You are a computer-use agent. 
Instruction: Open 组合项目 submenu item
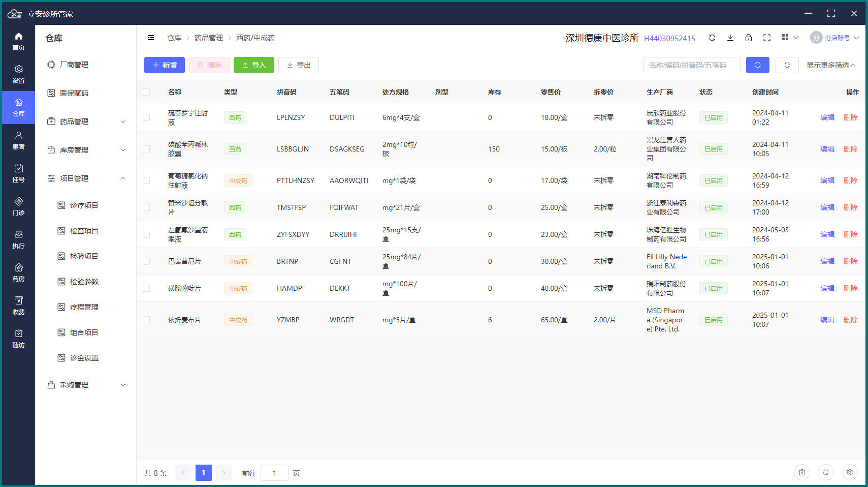click(x=85, y=332)
